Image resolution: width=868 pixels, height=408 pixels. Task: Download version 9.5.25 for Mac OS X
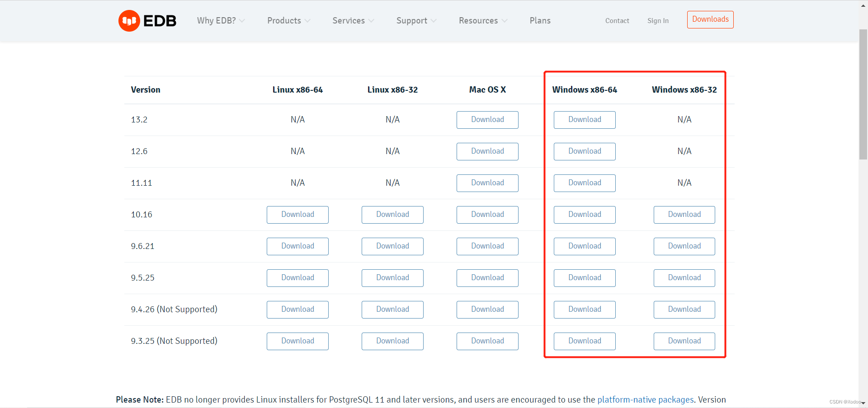(x=487, y=278)
